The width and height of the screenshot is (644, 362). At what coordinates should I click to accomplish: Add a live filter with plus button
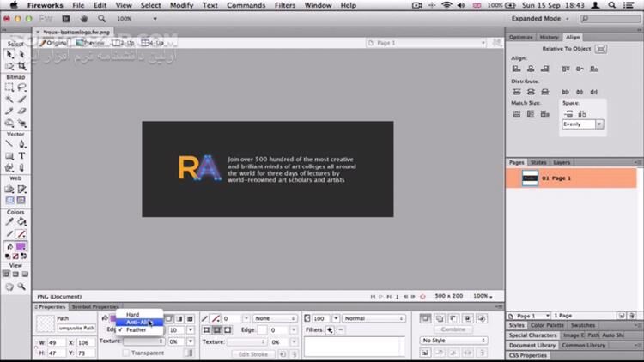(330, 329)
